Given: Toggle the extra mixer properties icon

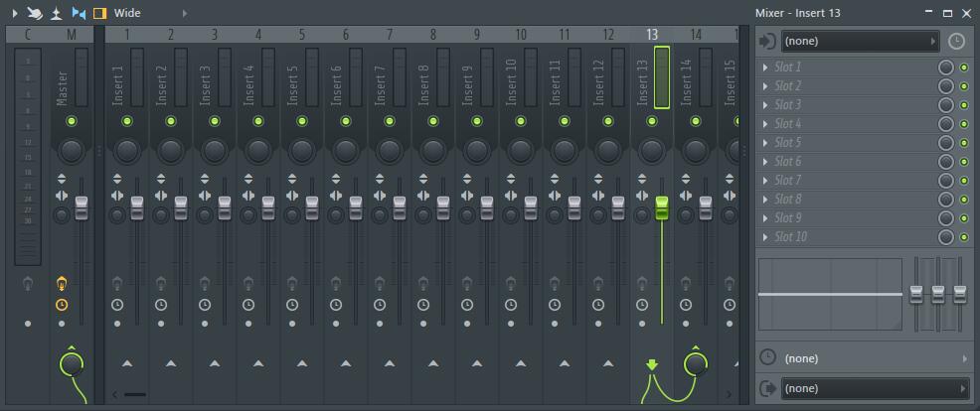Looking at the screenshot, I should click(x=57, y=13).
